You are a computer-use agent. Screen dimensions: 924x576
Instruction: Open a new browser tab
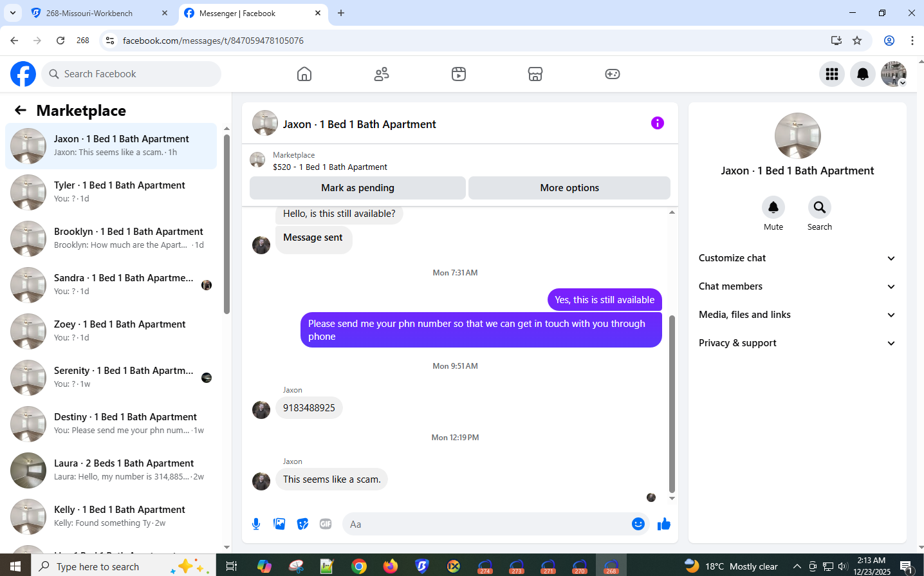pos(341,13)
